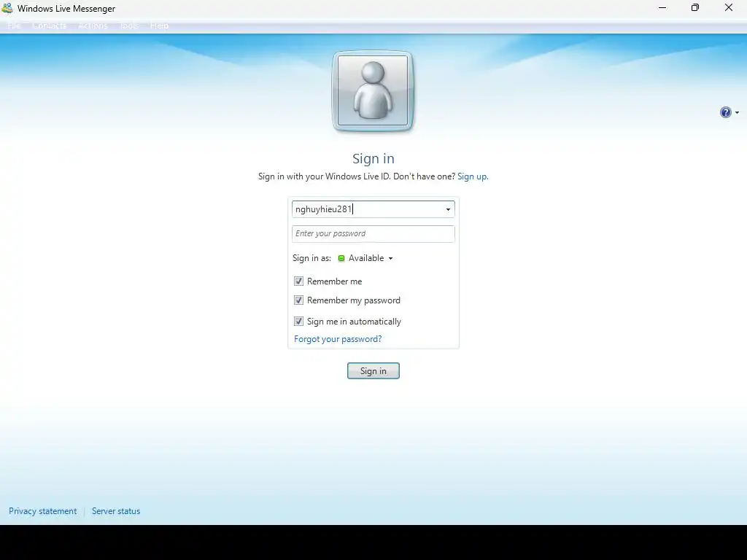Uncheck Remember my password

click(x=298, y=300)
